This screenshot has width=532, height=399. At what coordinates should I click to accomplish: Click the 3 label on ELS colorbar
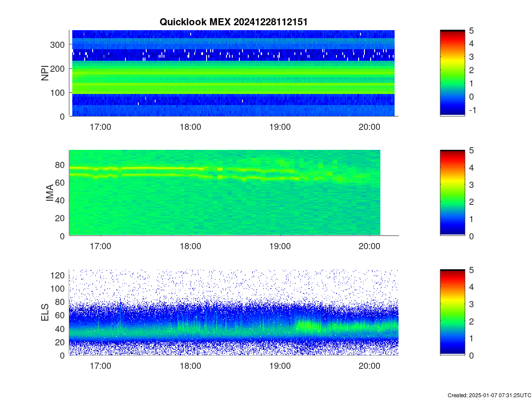pyautogui.click(x=472, y=304)
